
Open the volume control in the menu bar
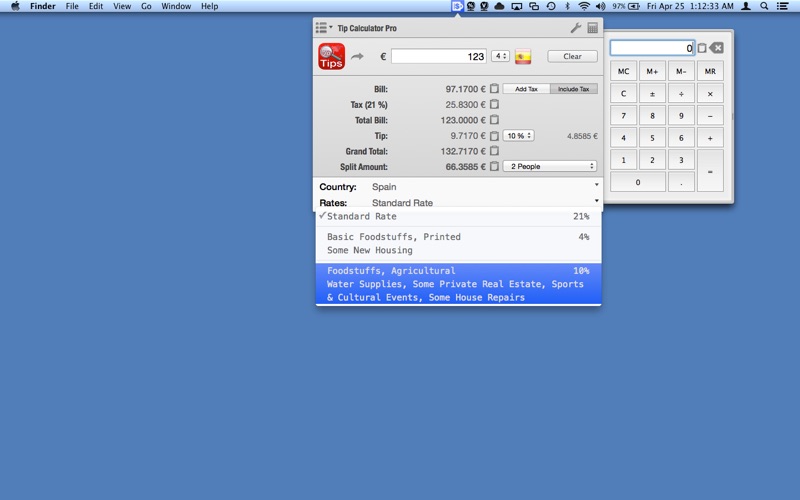click(601, 6)
